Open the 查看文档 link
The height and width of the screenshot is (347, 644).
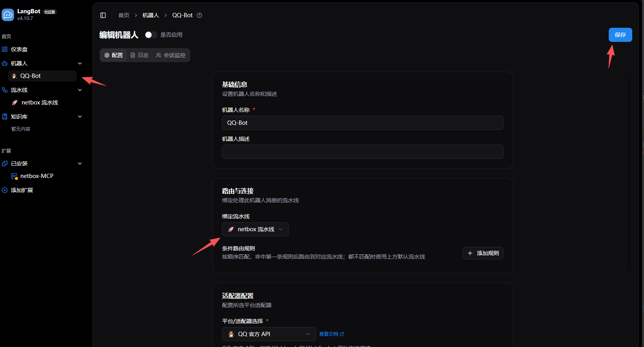tap(331, 334)
